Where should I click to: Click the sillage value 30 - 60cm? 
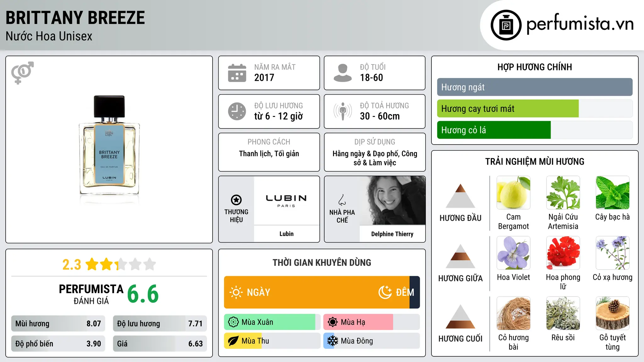coord(380,116)
